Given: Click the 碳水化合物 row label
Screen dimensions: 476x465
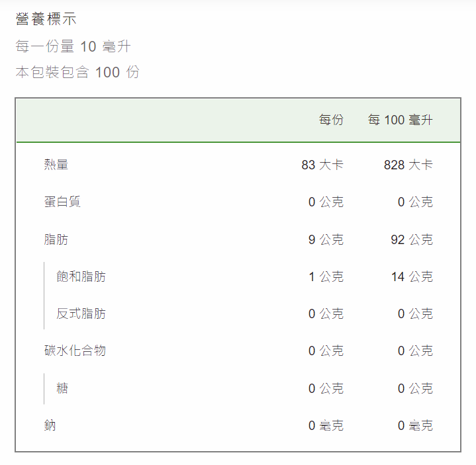Looking at the screenshot, I should pos(75,351).
